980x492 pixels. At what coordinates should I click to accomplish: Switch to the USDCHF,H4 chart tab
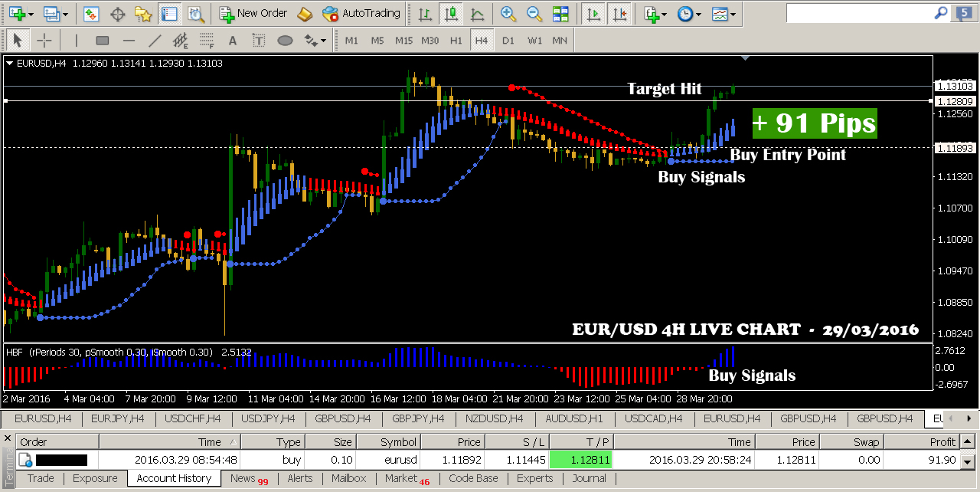click(193, 418)
